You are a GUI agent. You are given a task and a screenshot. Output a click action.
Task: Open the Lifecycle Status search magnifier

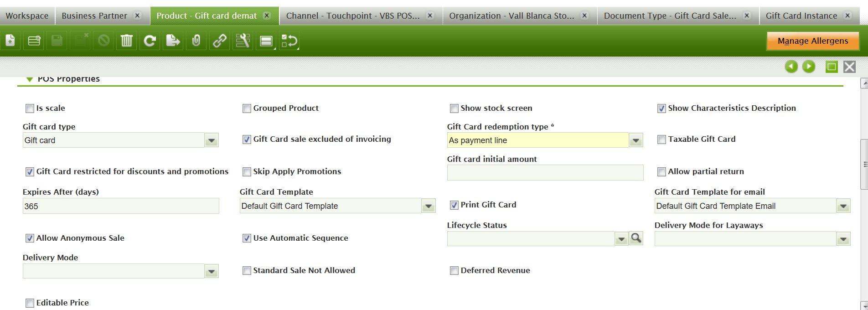(636, 238)
